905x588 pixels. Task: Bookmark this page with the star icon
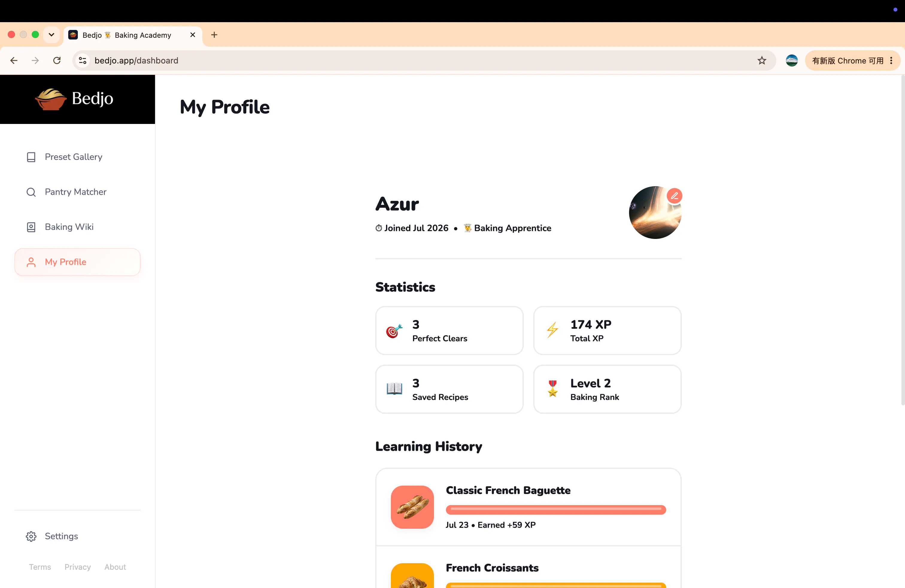point(762,60)
